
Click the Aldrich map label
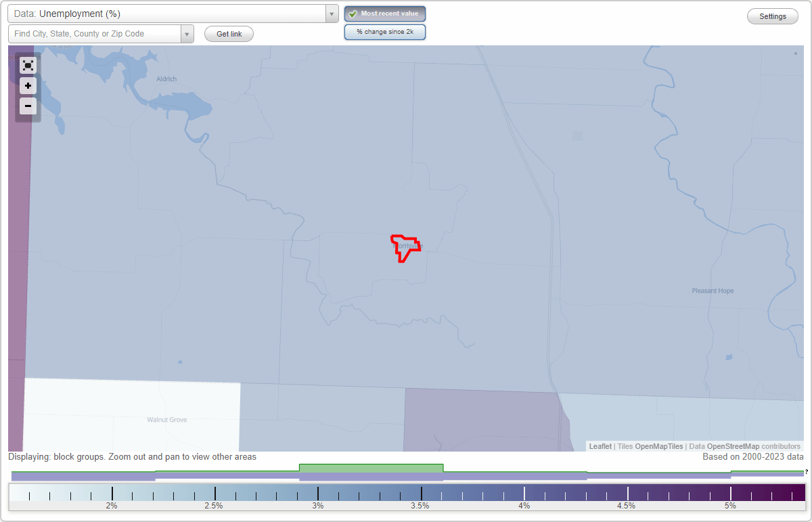pyautogui.click(x=166, y=79)
